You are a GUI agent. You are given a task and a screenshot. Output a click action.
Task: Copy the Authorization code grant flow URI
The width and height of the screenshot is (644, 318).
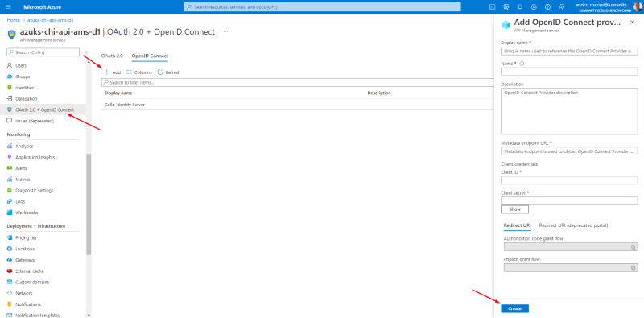[x=633, y=247]
